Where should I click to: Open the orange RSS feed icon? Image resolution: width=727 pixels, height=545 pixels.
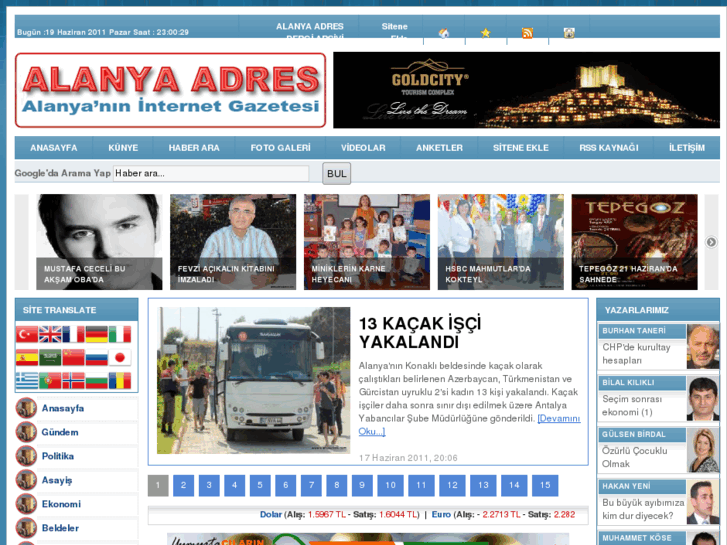527,33
